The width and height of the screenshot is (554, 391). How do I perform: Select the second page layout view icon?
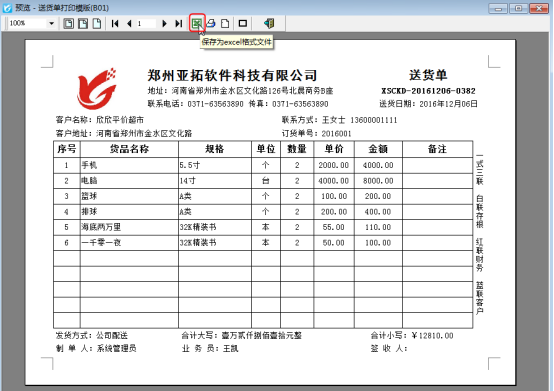click(83, 23)
